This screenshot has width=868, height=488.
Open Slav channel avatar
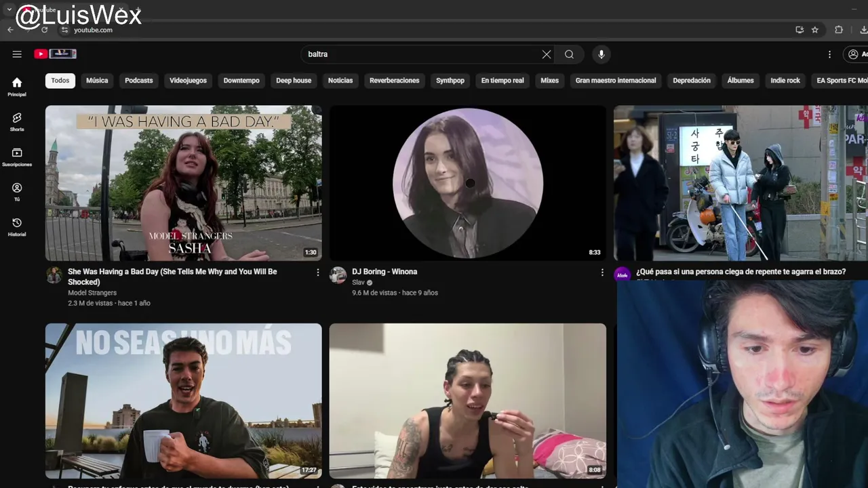pyautogui.click(x=338, y=275)
